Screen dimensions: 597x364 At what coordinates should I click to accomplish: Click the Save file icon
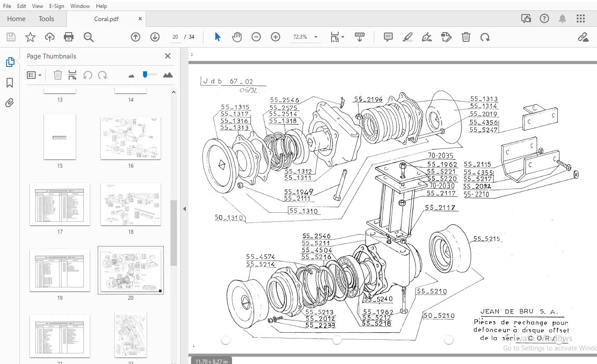[x=11, y=37]
